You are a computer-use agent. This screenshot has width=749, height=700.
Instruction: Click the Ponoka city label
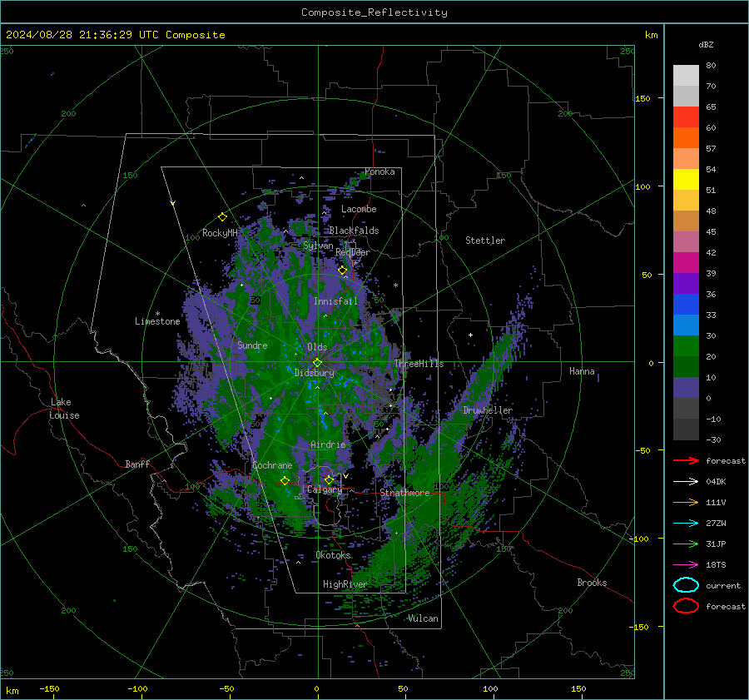tap(379, 171)
